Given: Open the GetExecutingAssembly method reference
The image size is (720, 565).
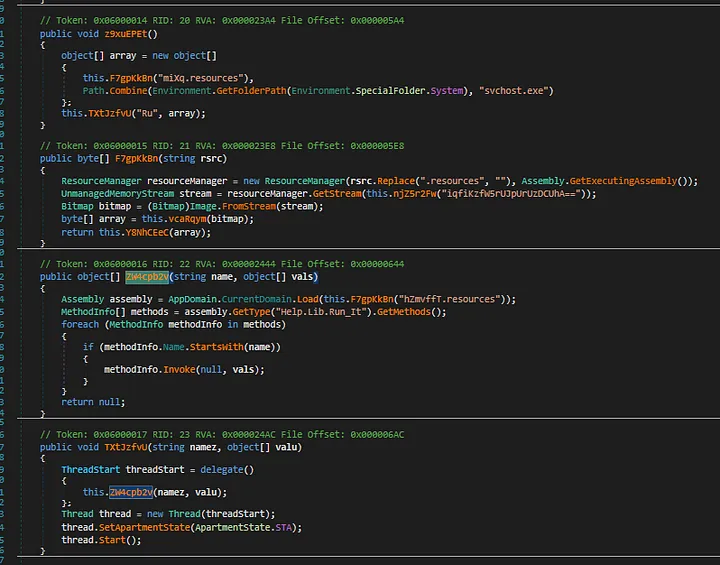Looking at the screenshot, I should click(623, 181).
